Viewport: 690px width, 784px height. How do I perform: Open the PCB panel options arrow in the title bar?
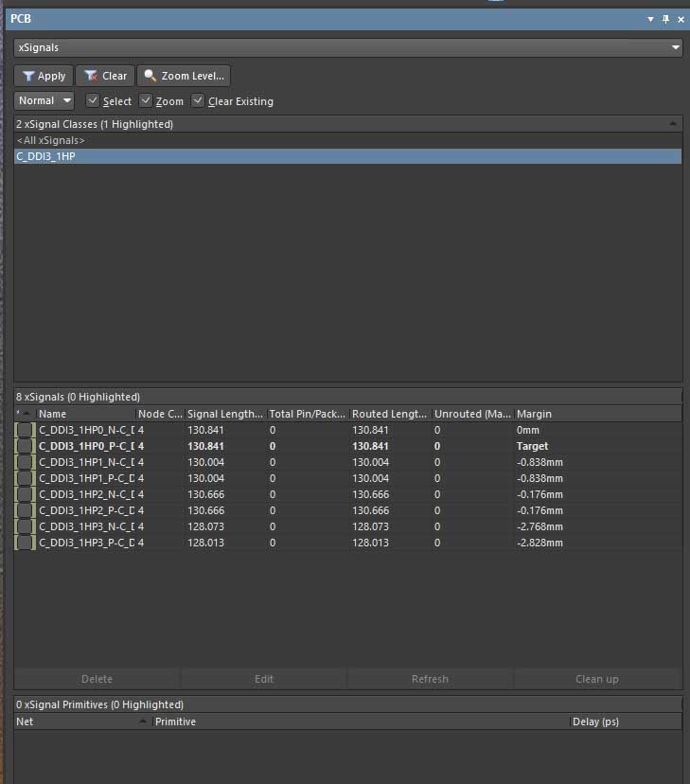click(x=650, y=19)
